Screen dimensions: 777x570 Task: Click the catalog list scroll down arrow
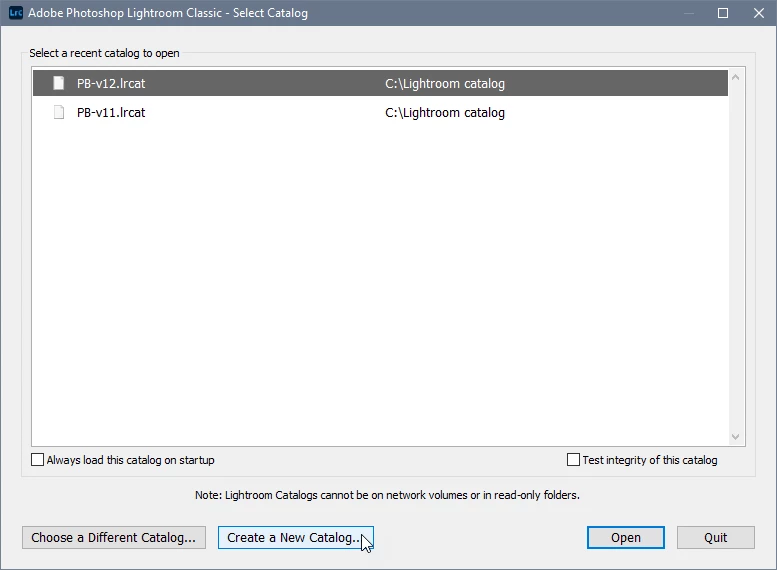coord(735,437)
